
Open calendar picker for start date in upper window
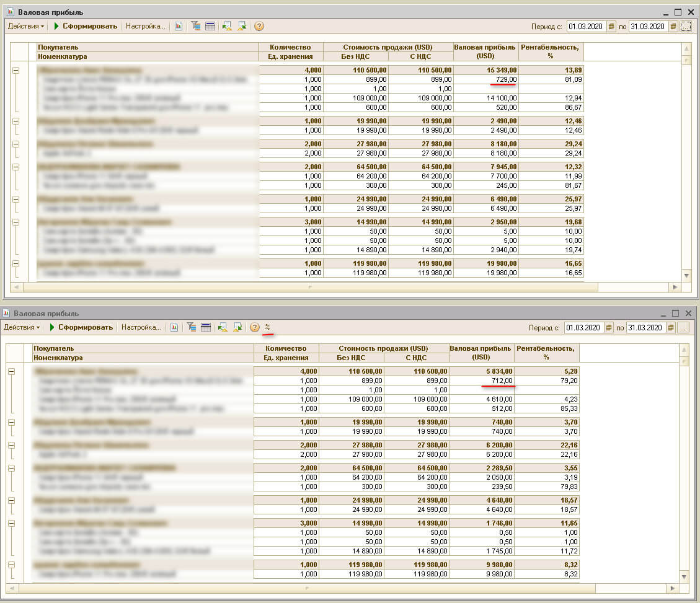pyautogui.click(x=611, y=27)
